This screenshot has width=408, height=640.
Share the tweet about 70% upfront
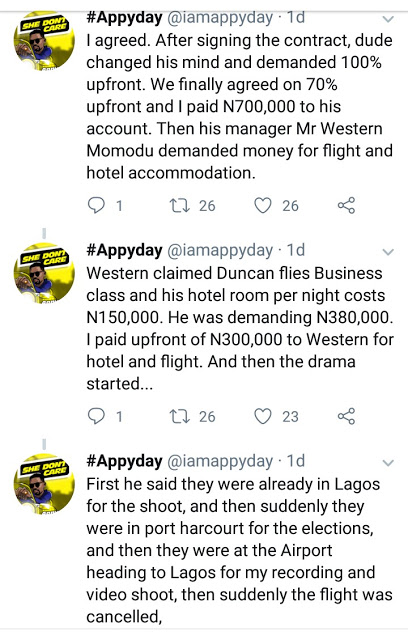pos(346,205)
